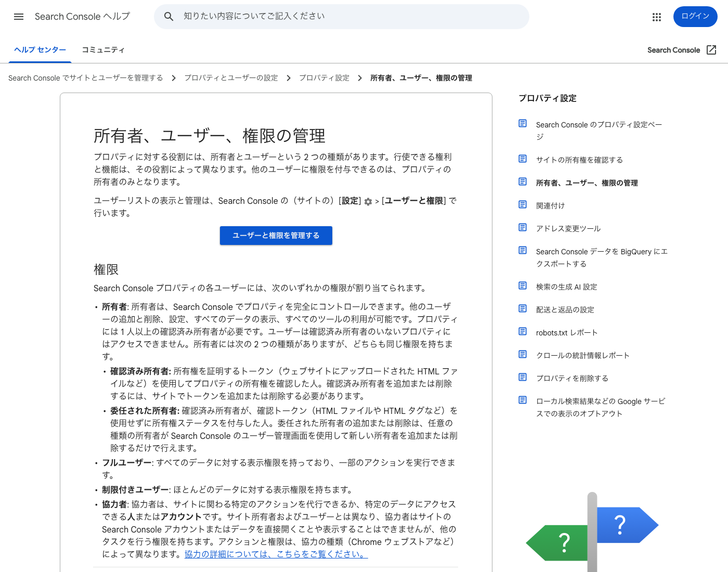The width and height of the screenshot is (728, 572).
Task: Click the ログイン button
Action: (x=695, y=17)
